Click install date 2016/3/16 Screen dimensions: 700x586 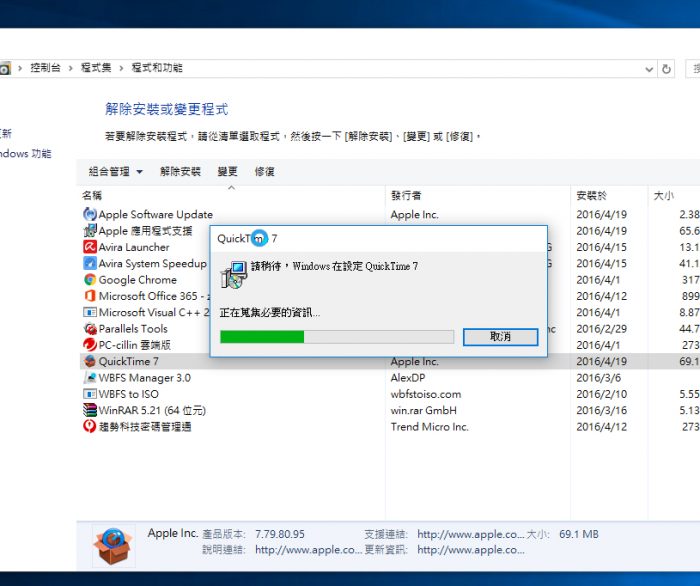[x=601, y=411]
